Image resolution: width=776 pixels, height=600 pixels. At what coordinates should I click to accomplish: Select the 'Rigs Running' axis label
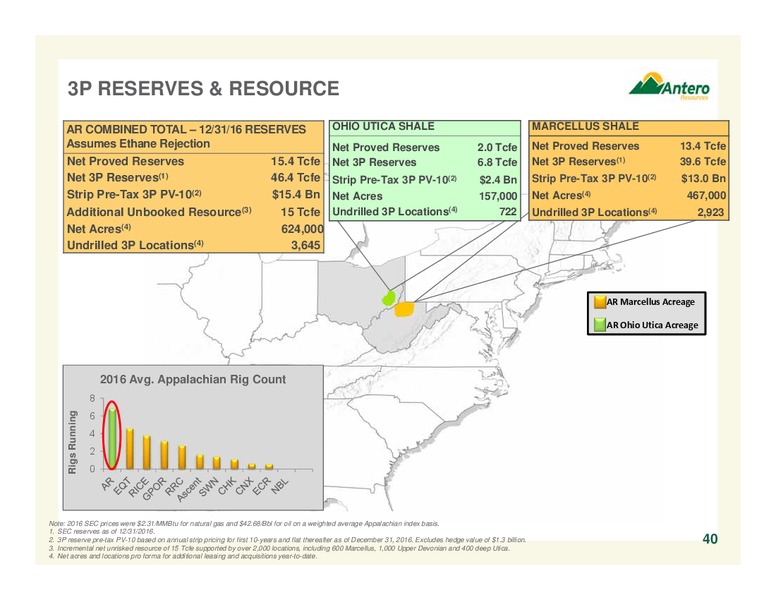73,442
